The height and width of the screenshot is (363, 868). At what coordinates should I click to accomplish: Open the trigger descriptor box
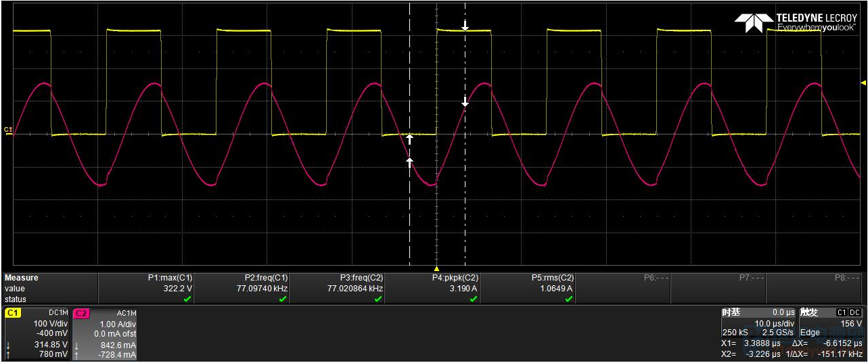[x=831, y=322]
